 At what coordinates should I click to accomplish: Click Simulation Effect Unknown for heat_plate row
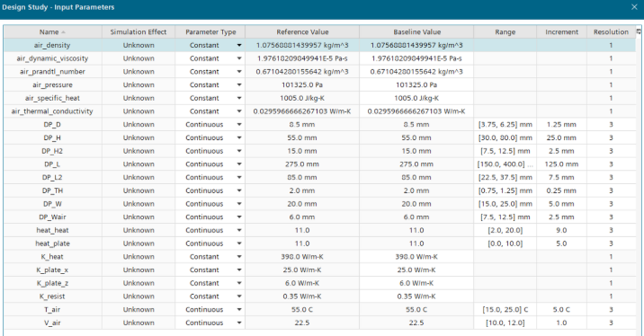(x=139, y=243)
